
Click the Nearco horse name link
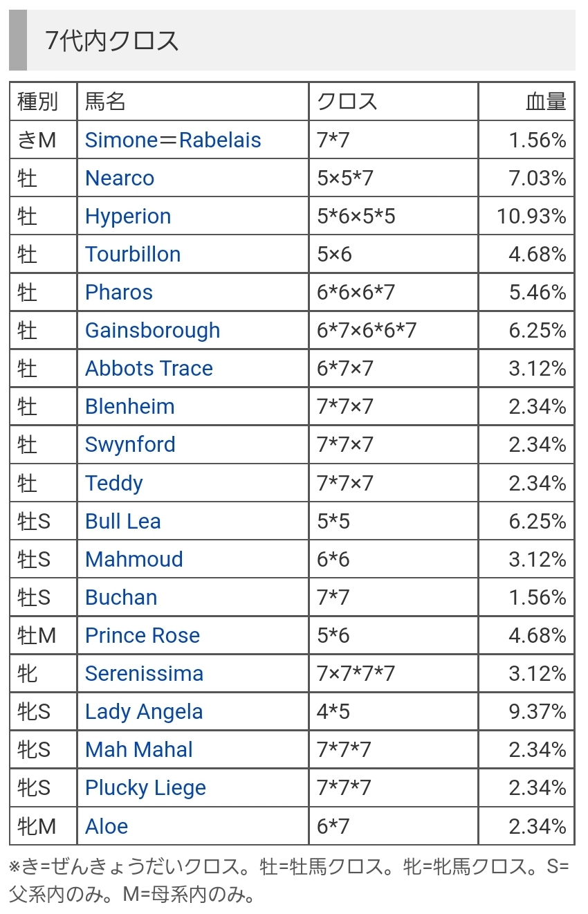[x=120, y=178]
